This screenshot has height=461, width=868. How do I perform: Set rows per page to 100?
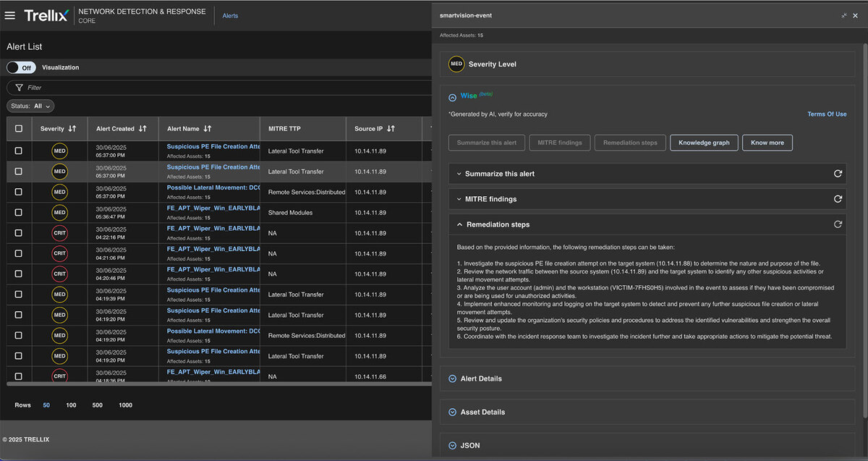pyautogui.click(x=71, y=405)
